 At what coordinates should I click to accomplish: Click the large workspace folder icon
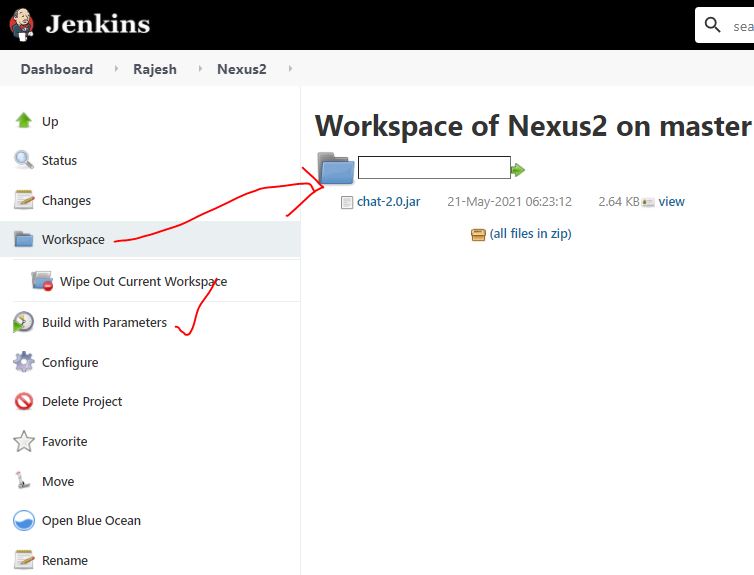coord(336,168)
